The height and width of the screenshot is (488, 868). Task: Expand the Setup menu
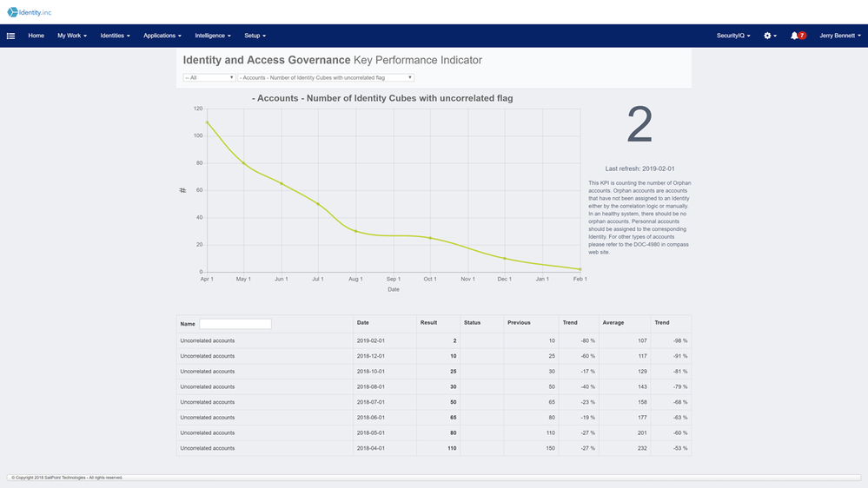tap(255, 36)
